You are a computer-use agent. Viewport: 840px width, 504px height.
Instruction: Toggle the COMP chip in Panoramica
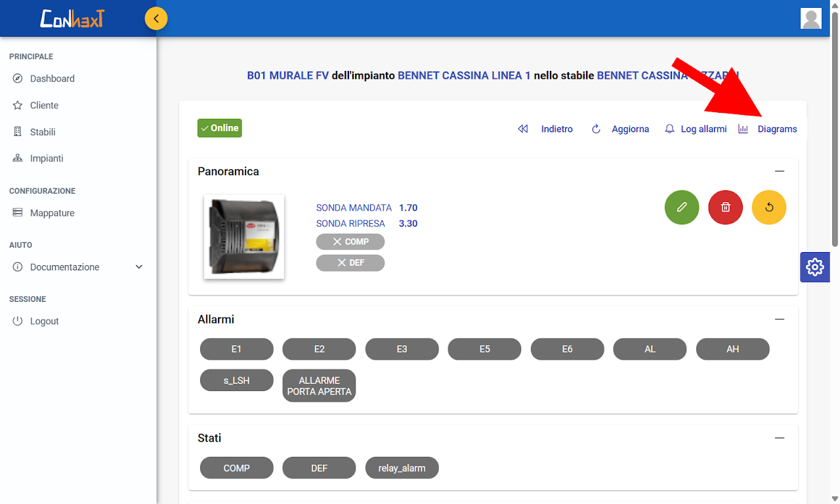click(x=350, y=241)
